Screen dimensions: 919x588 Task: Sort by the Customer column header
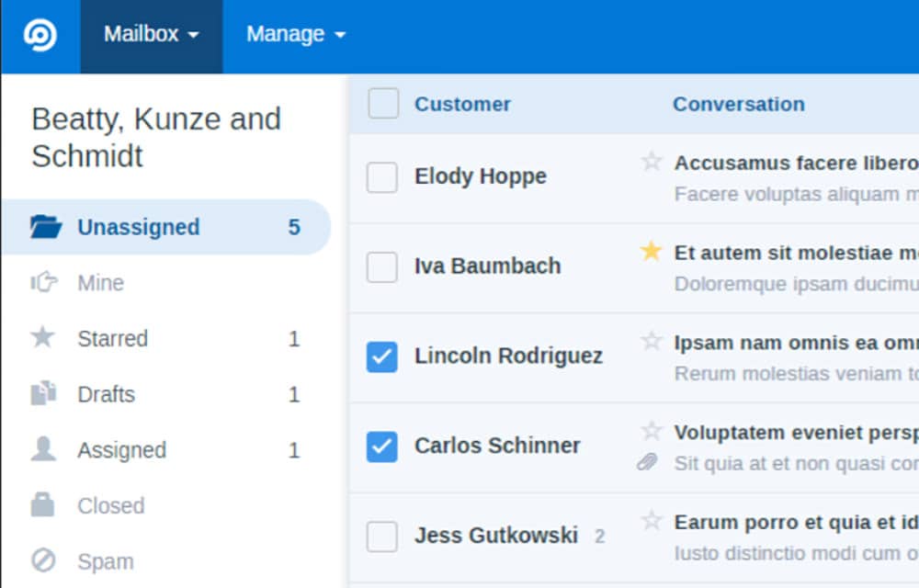pyautogui.click(x=462, y=104)
